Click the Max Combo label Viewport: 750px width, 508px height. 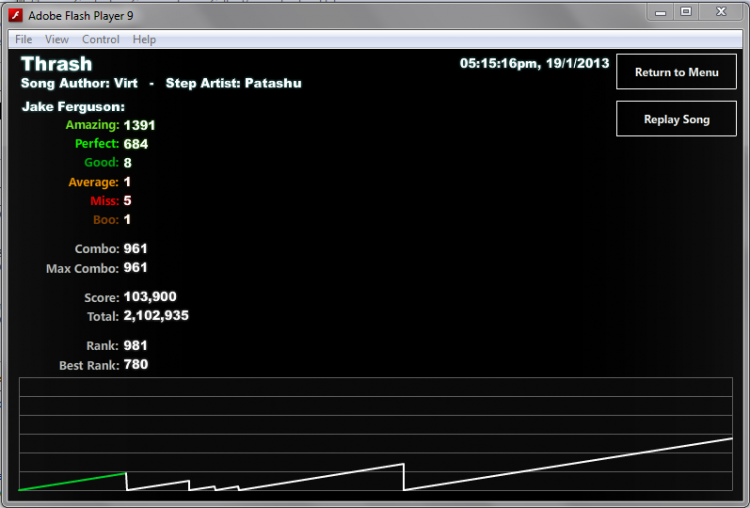coord(82,268)
